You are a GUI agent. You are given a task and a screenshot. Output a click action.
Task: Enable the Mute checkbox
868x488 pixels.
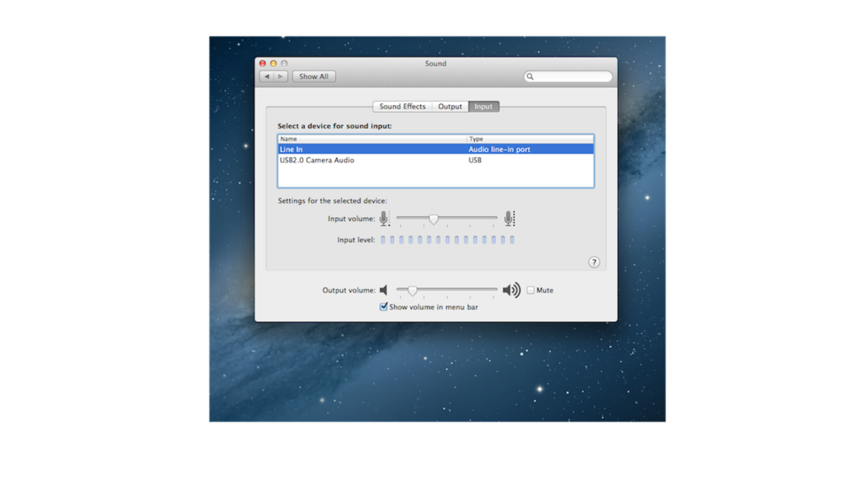531,290
